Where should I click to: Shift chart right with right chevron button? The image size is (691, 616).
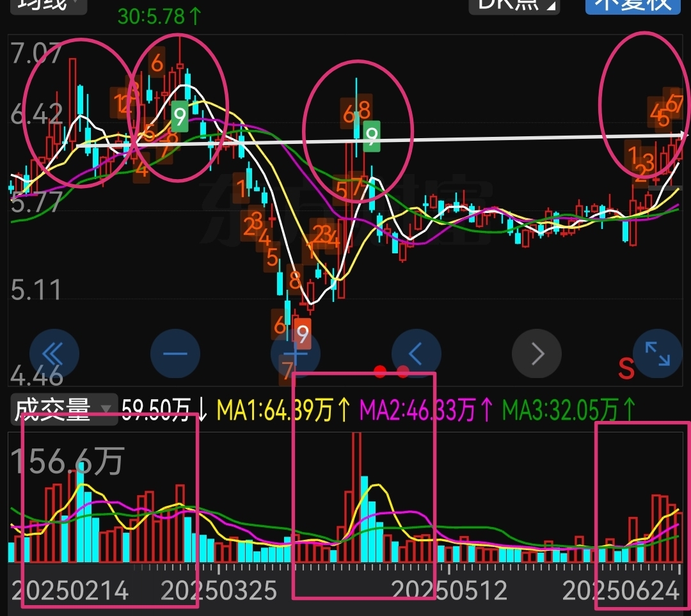tap(537, 353)
